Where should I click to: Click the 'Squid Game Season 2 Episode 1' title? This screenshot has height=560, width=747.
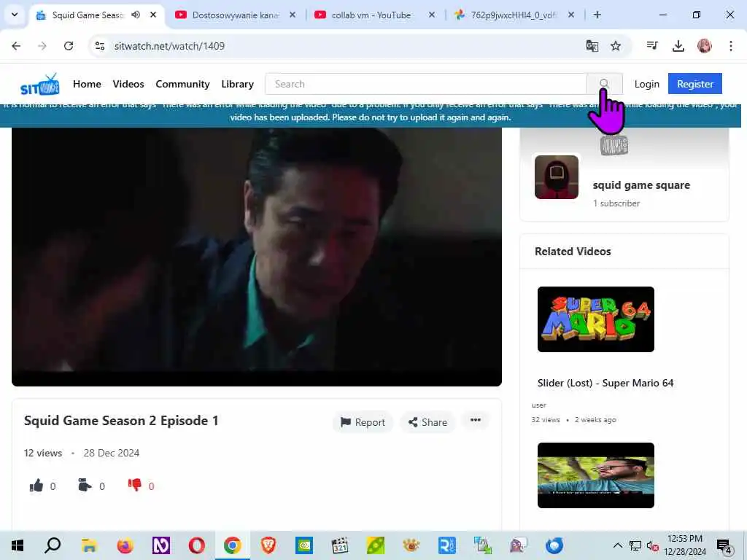(x=121, y=421)
